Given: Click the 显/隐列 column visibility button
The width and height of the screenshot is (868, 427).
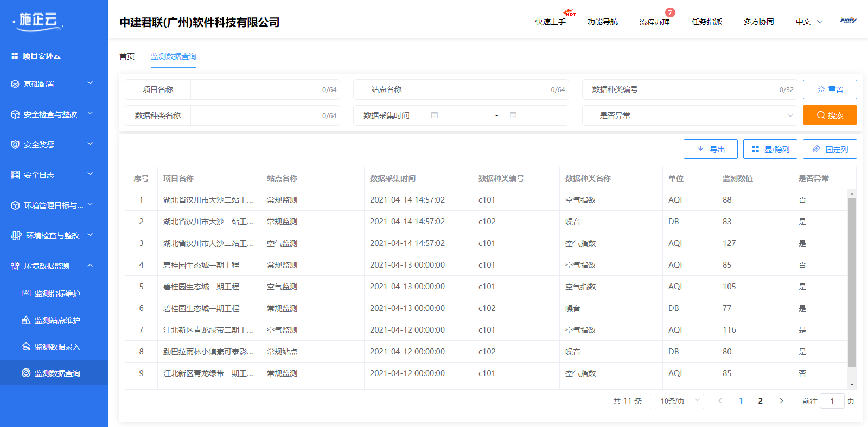Looking at the screenshot, I should click(770, 149).
